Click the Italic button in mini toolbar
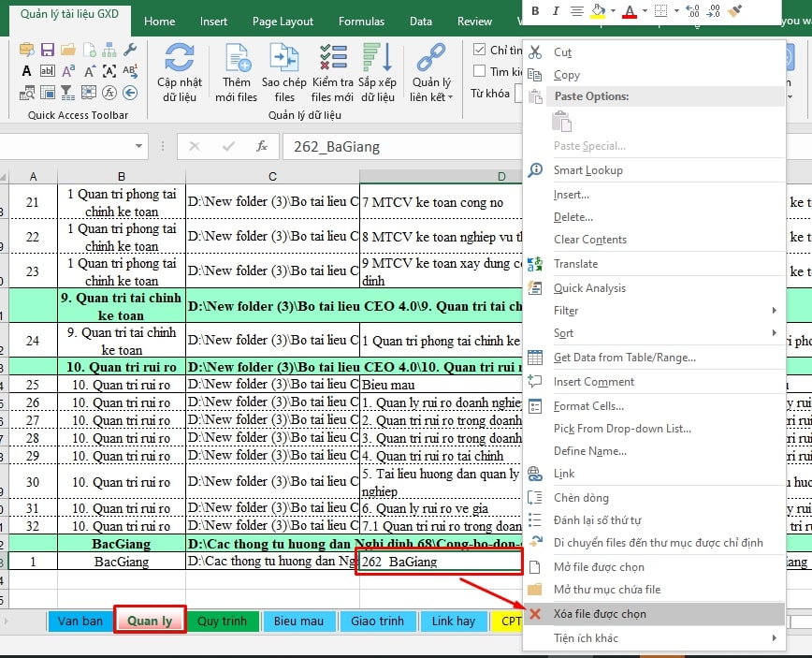Image resolution: width=812 pixels, height=658 pixels. pyautogui.click(x=556, y=11)
